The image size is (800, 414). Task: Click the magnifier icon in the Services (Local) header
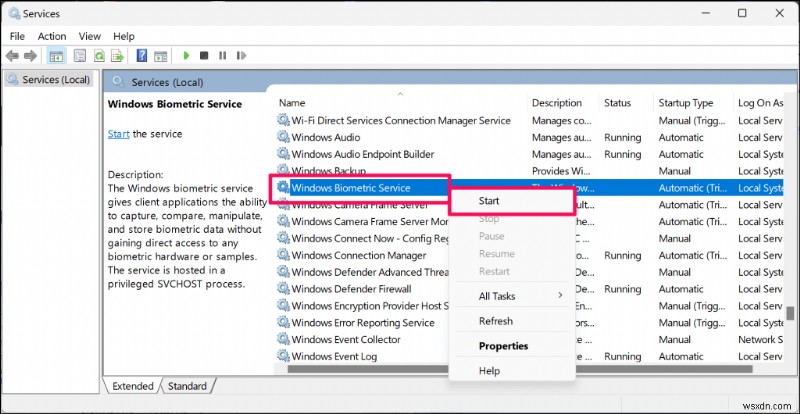pos(118,81)
